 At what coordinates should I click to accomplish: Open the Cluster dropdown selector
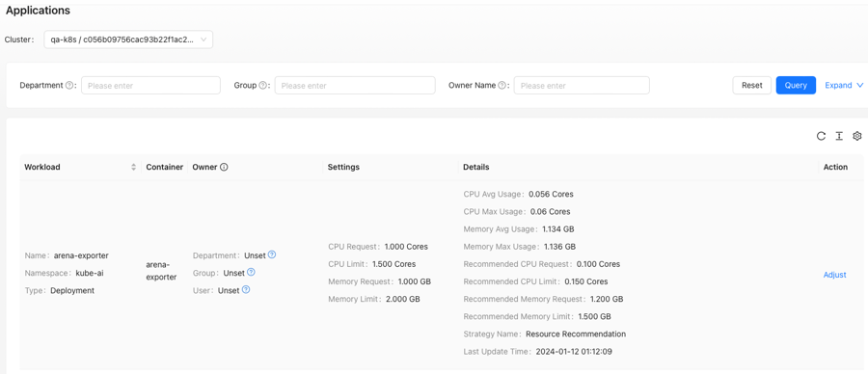click(128, 40)
